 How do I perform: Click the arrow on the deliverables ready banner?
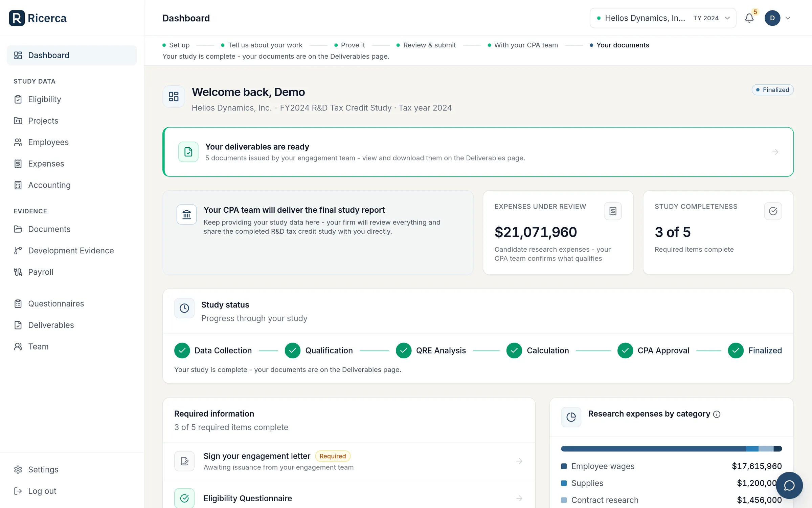coord(775,152)
